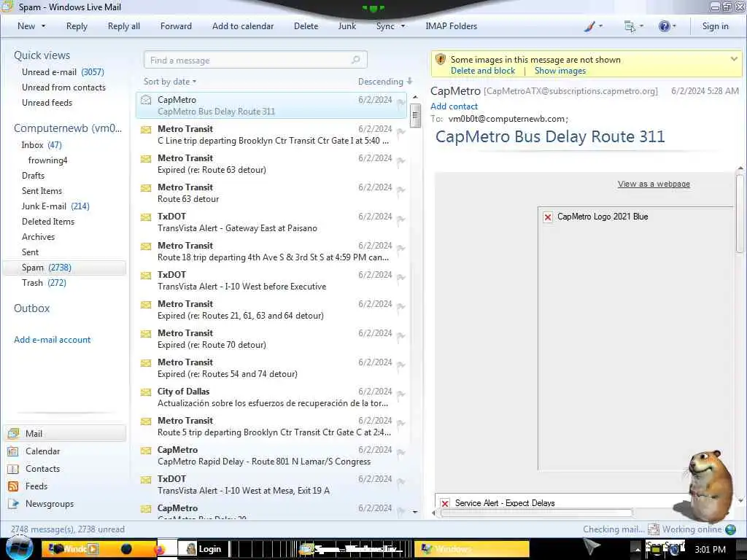Click the search magnifier in Find a message

(355, 60)
